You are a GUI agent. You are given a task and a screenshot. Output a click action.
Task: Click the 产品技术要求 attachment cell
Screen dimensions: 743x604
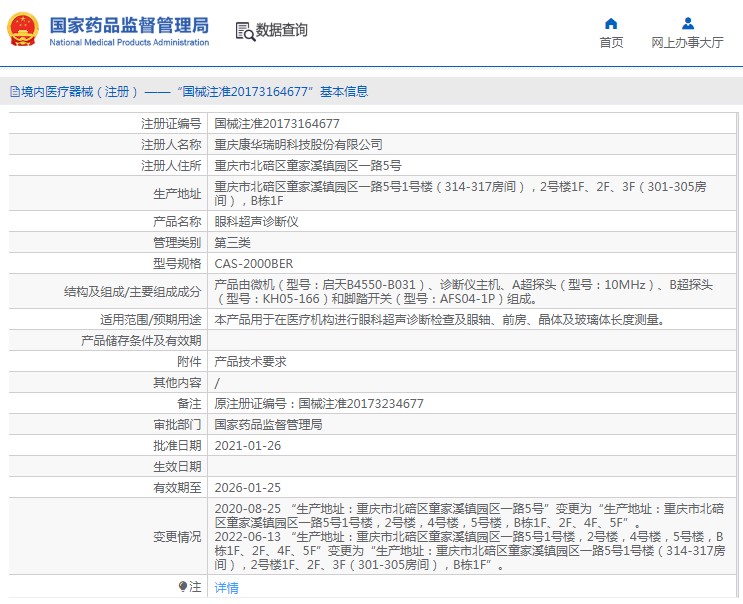coord(250,362)
